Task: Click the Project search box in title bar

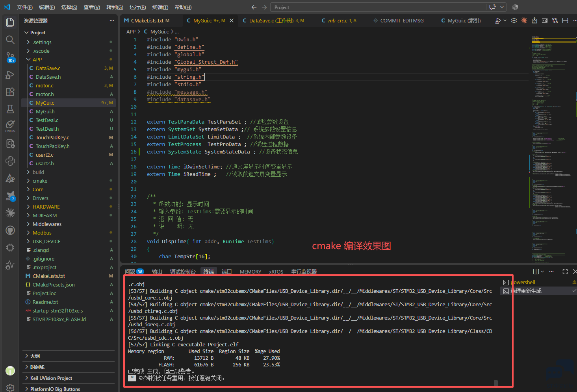Action: (378, 7)
